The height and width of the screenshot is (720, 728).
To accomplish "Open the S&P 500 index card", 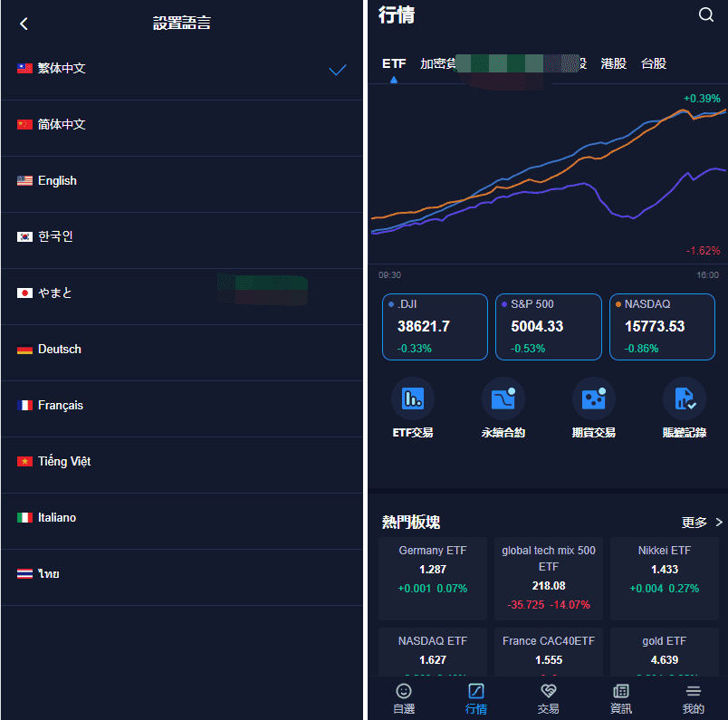I will (x=548, y=327).
